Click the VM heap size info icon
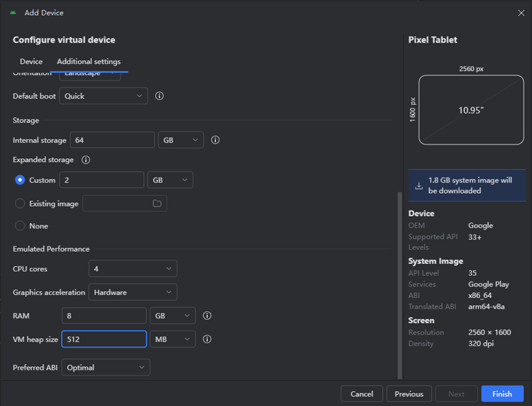Viewport: 532px width, 406px height. pyautogui.click(x=207, y=339)
